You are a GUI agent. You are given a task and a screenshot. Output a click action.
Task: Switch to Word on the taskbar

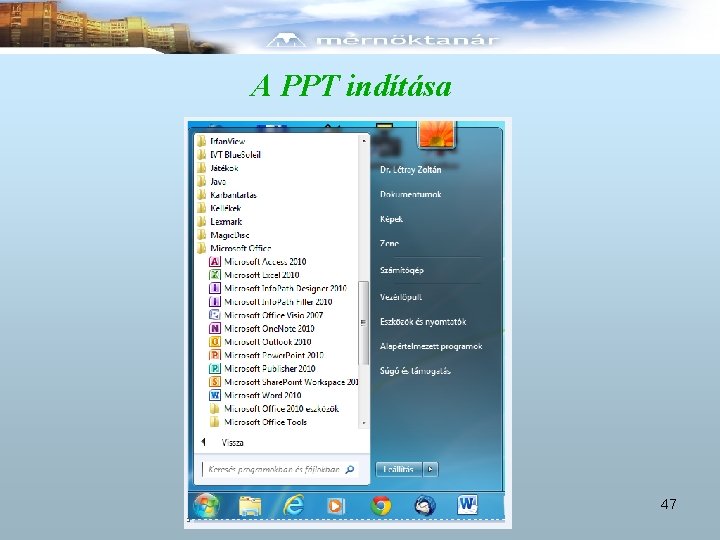point(467,505)
